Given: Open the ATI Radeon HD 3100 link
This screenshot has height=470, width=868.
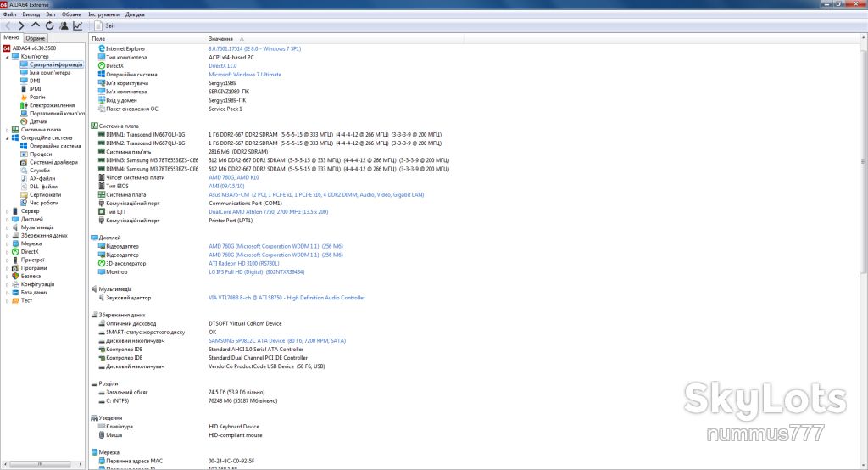Looking at the screenshot, I should (243, 263).
